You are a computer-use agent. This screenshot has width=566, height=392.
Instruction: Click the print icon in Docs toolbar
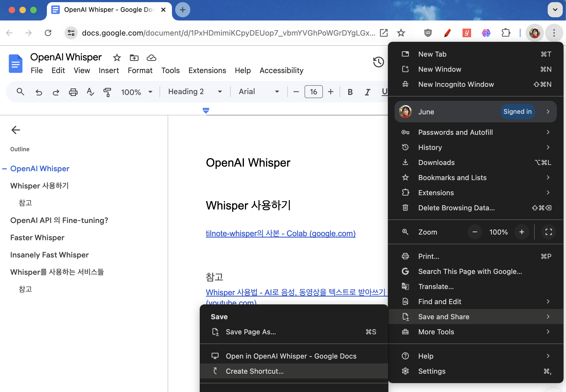(73, 92)
